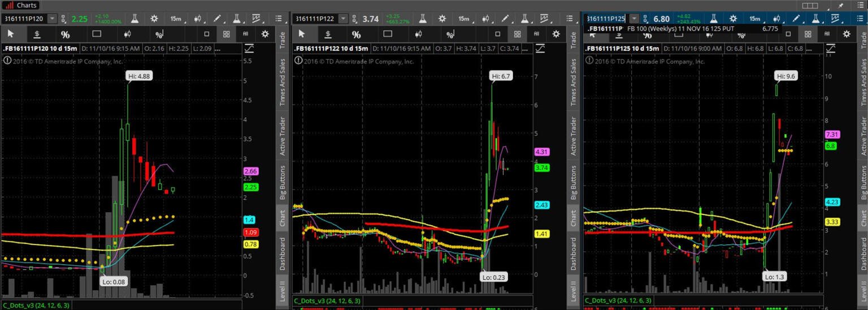Viewport: 868px width, 310px height.
Task: Select pointer cursor tool in P120 chart
Action: 11,34
